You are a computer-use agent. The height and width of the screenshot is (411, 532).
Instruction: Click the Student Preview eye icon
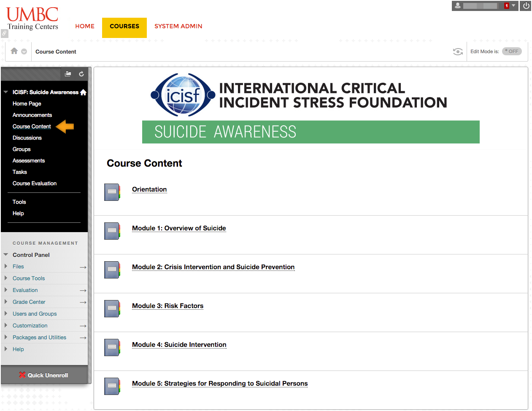click(458, 51)
